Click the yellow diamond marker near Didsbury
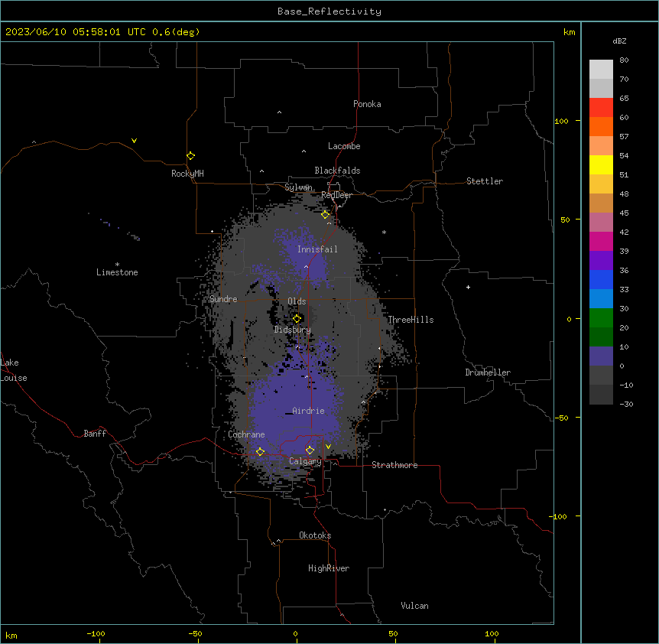659x644 pixels. (297, 319)
